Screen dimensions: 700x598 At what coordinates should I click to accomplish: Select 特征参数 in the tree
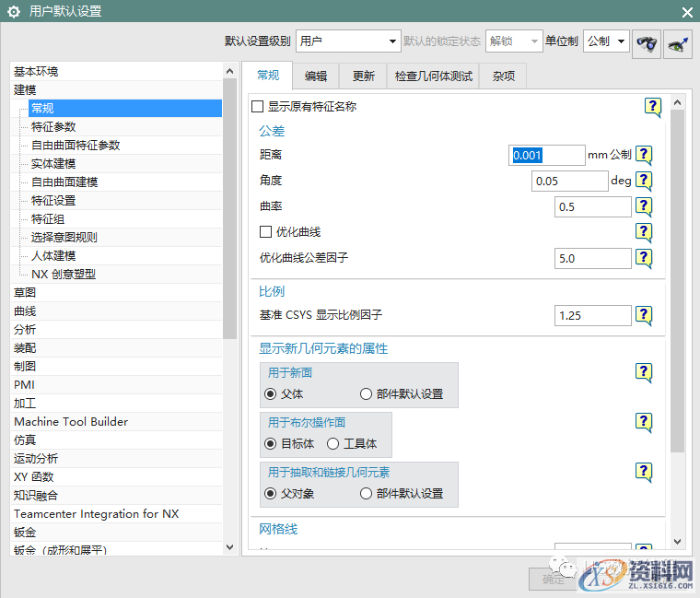[125, 127]
